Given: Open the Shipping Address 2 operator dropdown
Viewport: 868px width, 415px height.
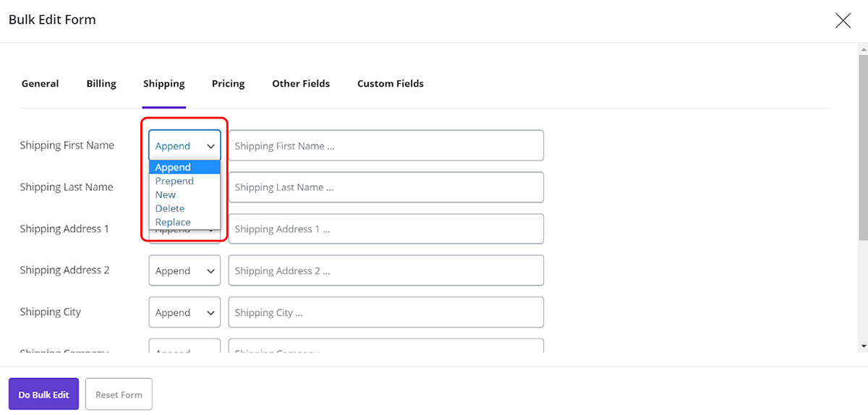Looking at the screenshot, I should coord(184,270).
